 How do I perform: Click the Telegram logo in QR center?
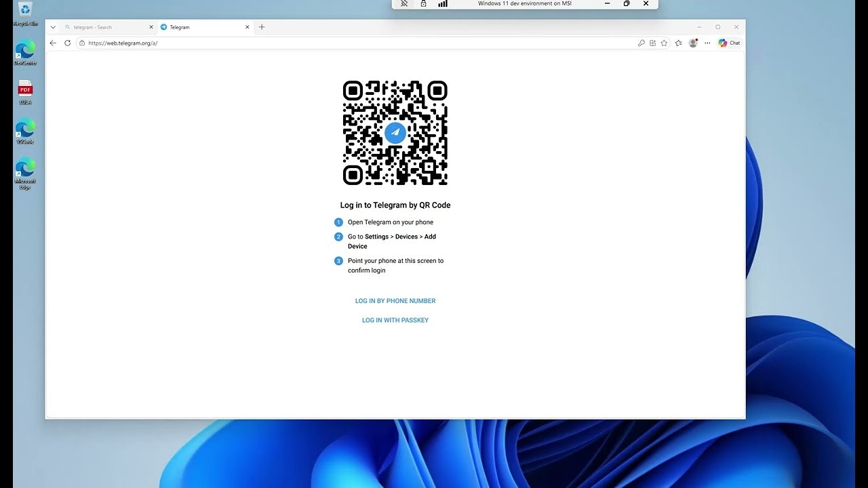[x=395, y=133]
